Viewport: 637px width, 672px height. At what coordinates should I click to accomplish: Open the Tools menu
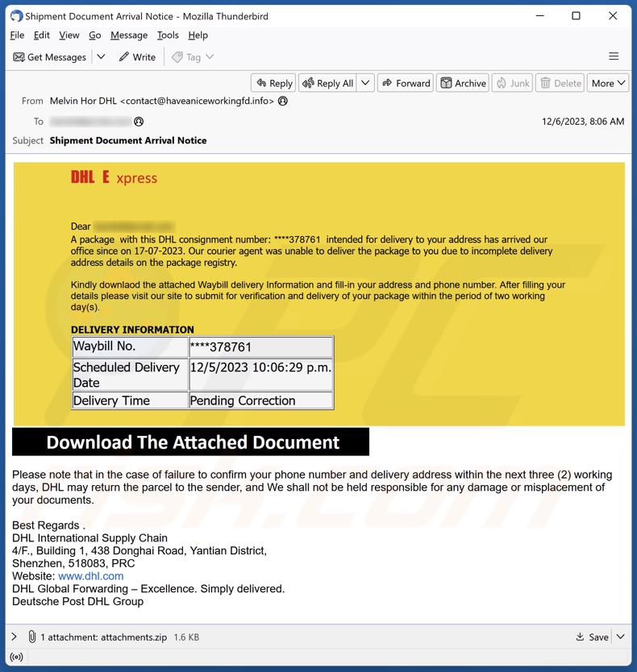(x=168, y=35)
